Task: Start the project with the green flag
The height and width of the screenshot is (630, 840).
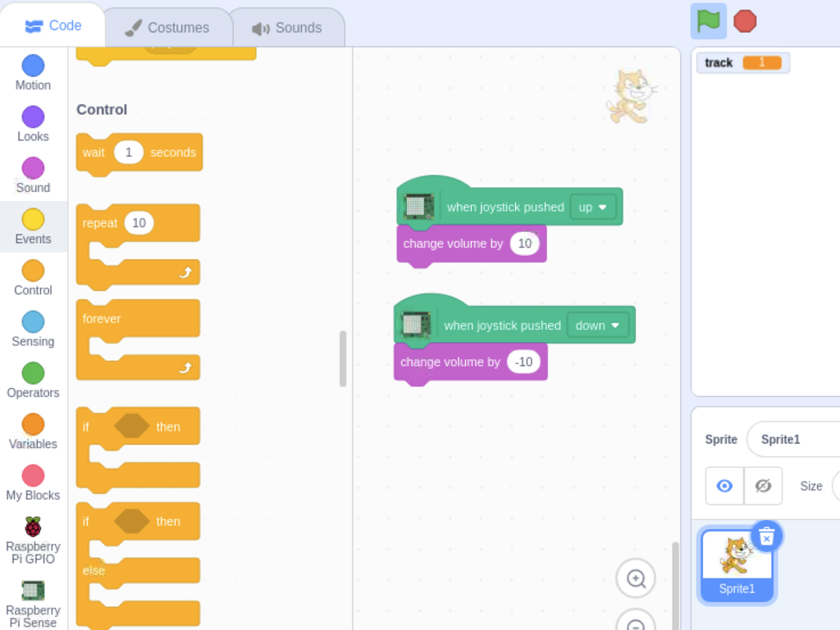Action: pos(708,21)
